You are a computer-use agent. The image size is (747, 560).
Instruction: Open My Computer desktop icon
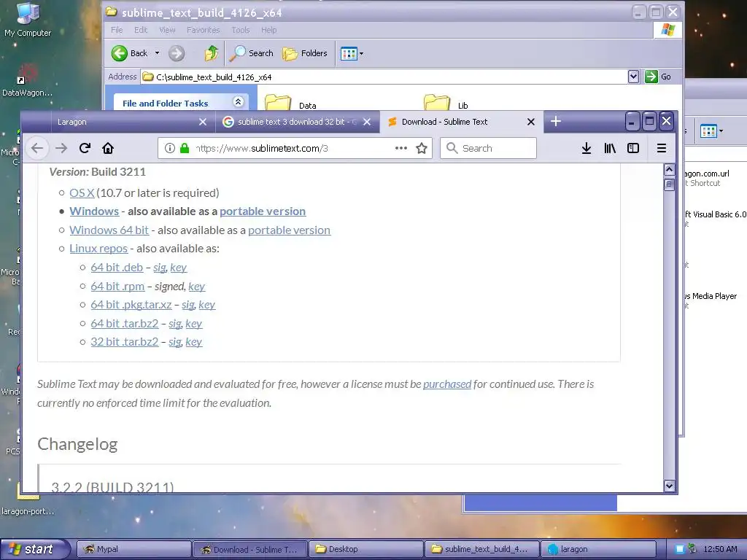click(x=28, y=20)
